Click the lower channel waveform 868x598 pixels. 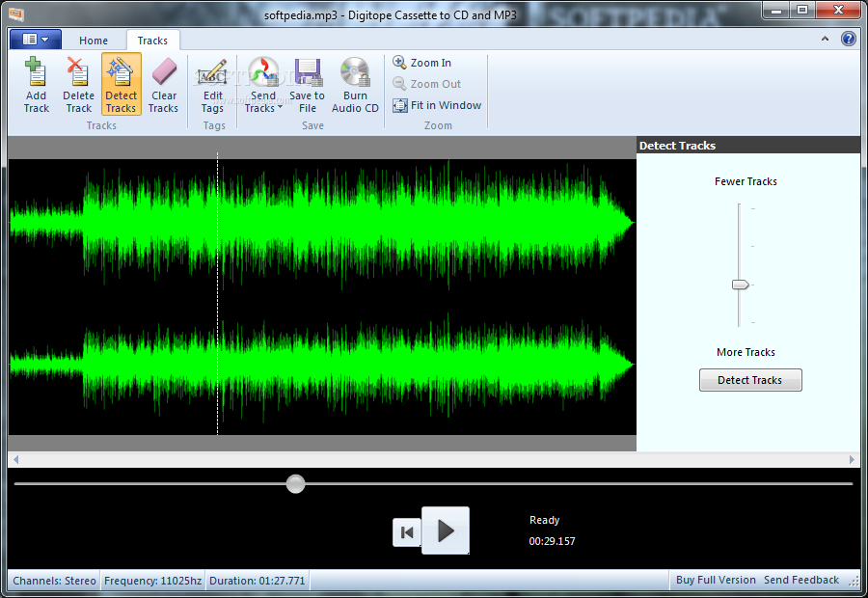(x=321, y=366)
